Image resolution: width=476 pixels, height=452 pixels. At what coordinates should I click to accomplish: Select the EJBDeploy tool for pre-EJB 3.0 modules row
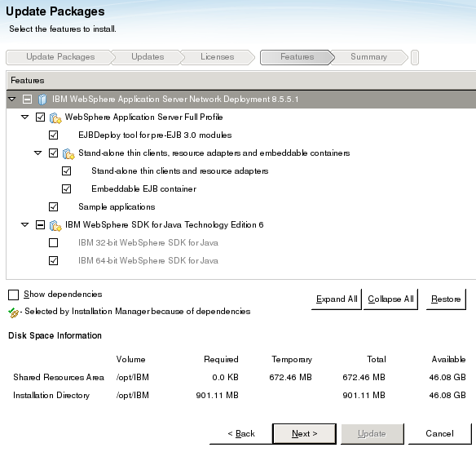click(241, 135)
